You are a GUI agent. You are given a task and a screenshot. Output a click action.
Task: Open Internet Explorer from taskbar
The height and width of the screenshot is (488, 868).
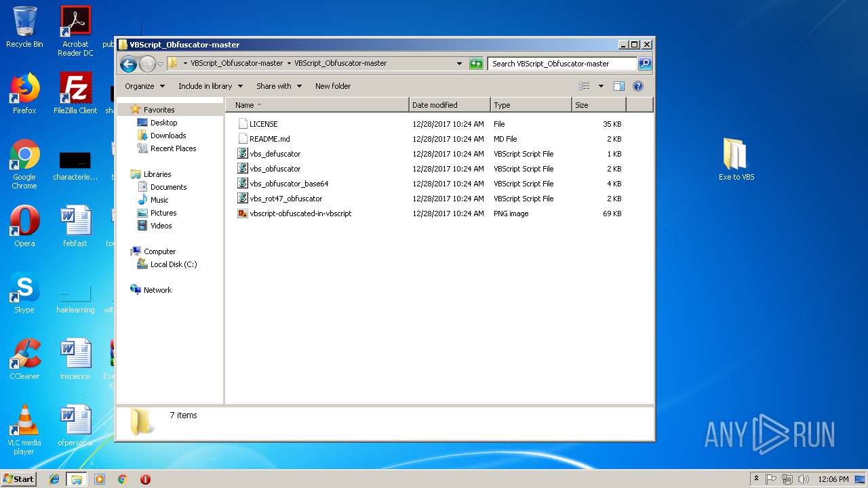point(54,479)
